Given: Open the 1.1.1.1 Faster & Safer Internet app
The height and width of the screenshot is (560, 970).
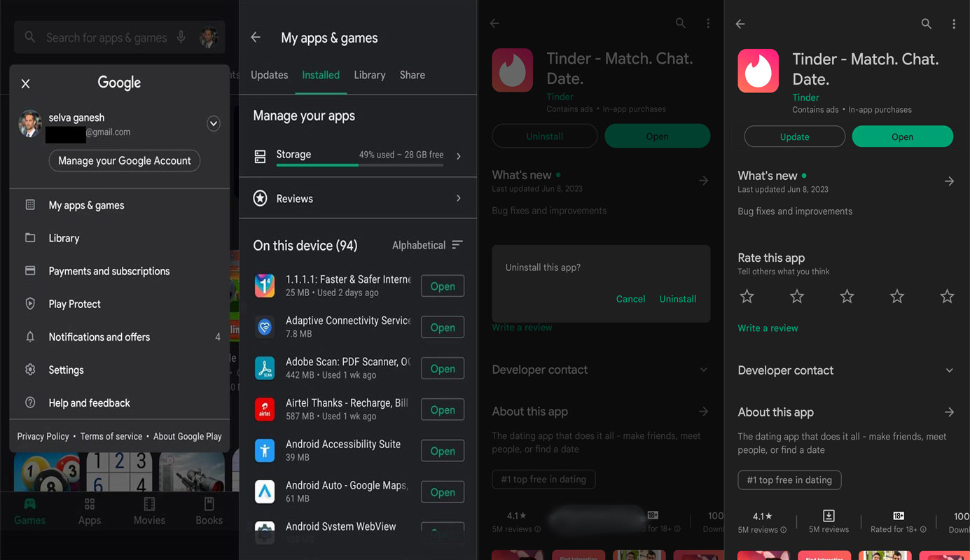Looking at the screenshot, I should coord(443,286).
